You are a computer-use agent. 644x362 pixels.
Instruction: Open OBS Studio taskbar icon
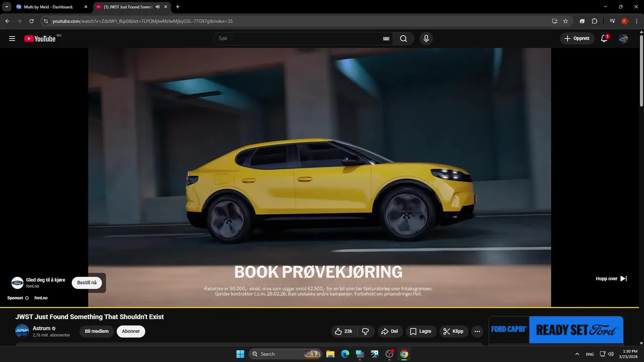point(389,354)
